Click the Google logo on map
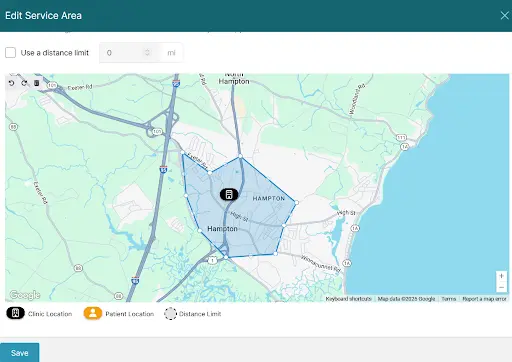The height and width of the screenshot is (362, 512). tap(25, 295)
